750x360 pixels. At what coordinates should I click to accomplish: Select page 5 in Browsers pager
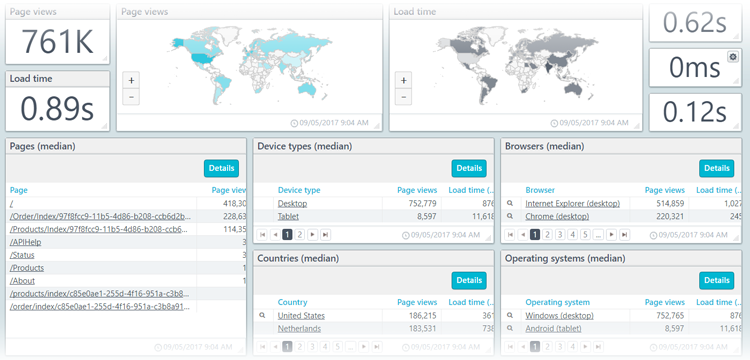585,235
